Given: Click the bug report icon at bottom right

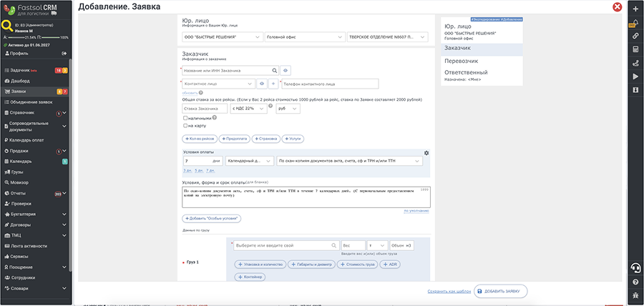Looking at the screenshot, I should (x=635, y=294).
